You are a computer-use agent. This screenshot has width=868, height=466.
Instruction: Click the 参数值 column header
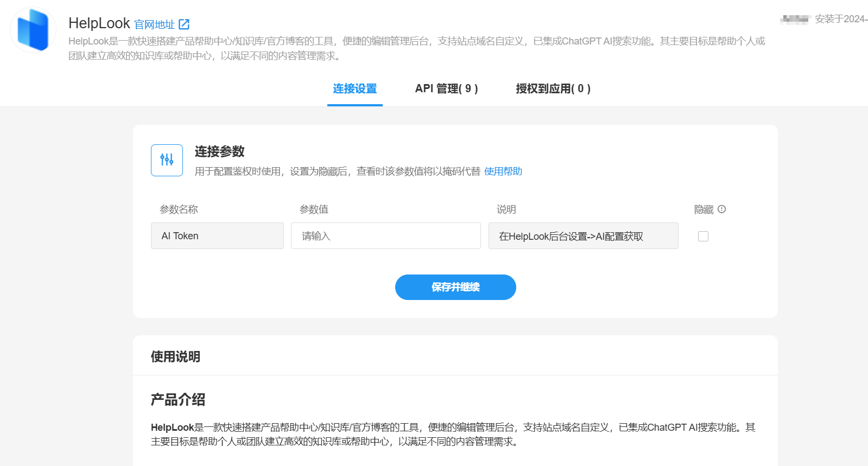pyautogui.click(x=314, y=209)
